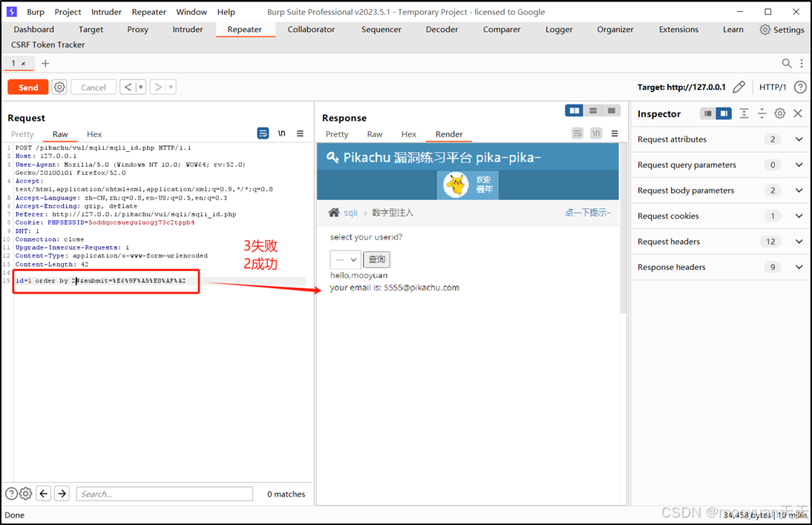Select top-bottom layout view
This screenshot has height=525, width=812.
pos(593,110)
